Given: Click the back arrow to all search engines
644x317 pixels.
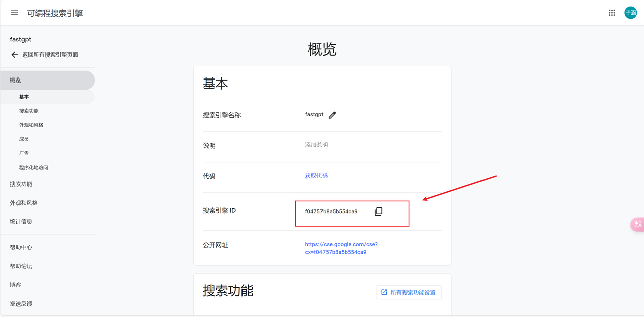Looking at the screenshot, I should [x=14, y=55].
